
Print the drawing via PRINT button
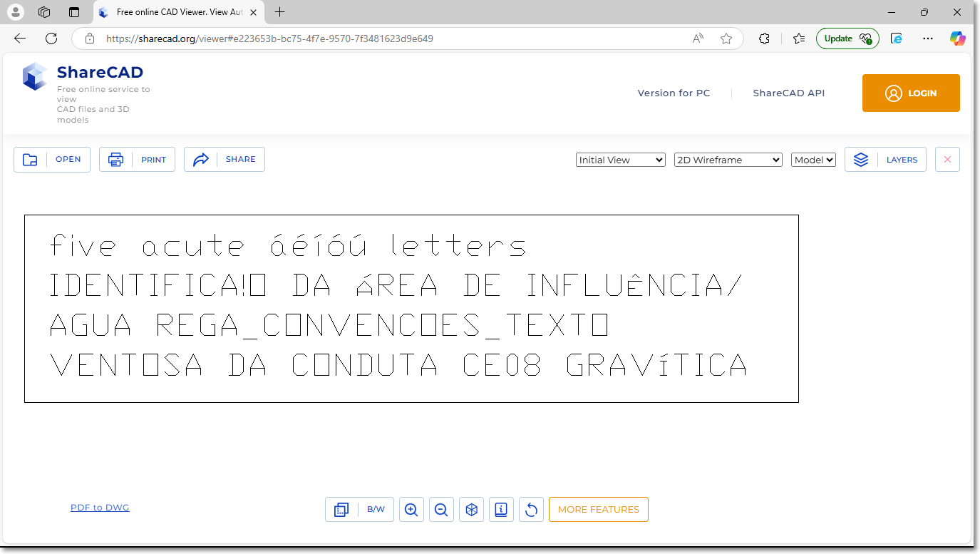click(137, 160)
